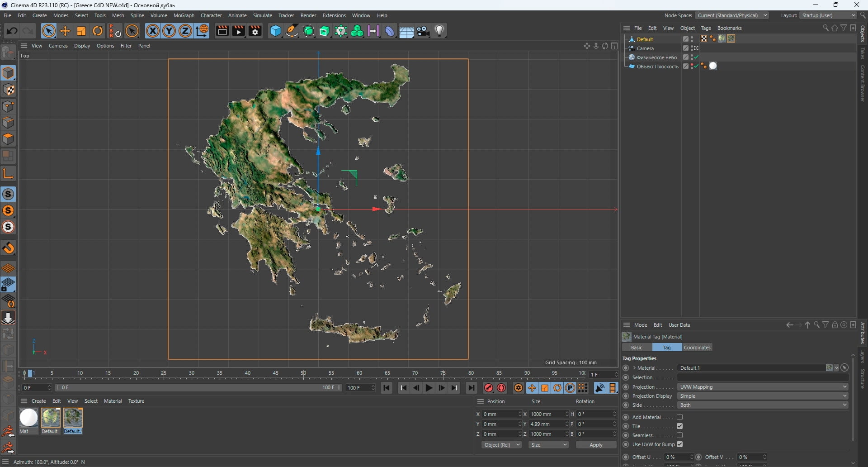This screenshot has height=467, width=868.
Task: Go to start of animation
Action: point(387,388)
